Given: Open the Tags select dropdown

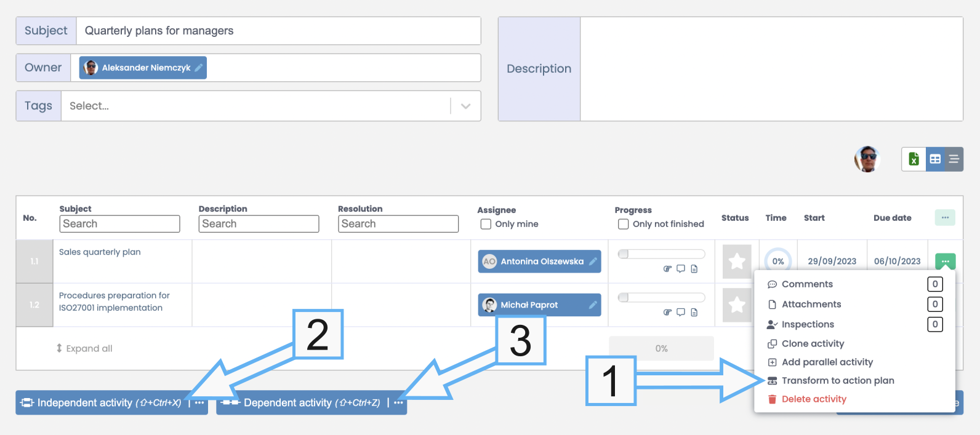Looking at the screenshot, I should 465,106.
